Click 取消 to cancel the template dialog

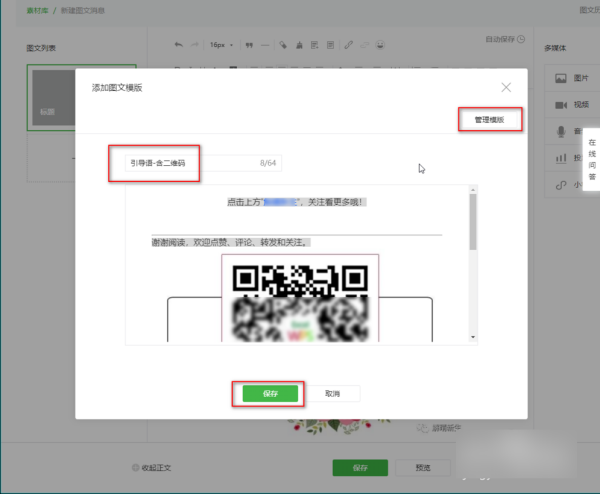(x=332, y=393)
